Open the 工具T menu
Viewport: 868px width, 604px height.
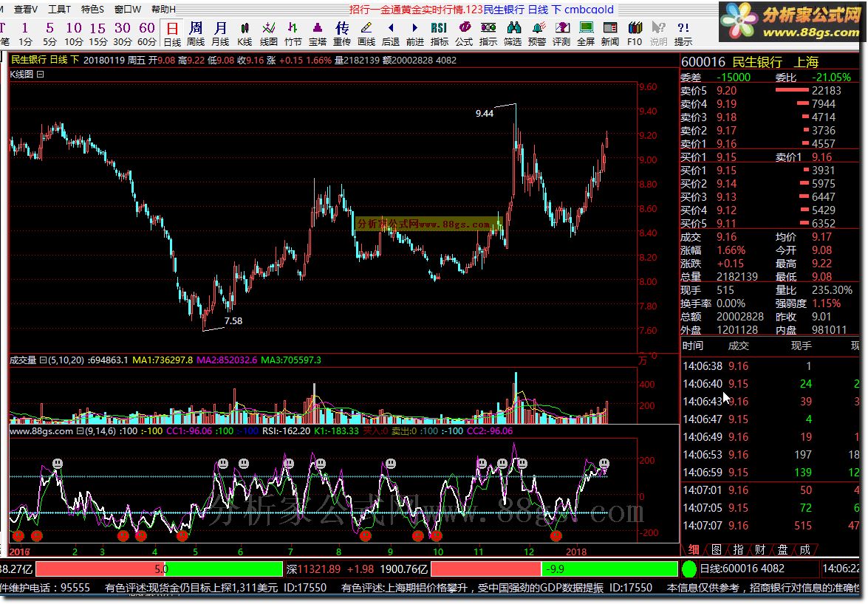click(58, 9)
